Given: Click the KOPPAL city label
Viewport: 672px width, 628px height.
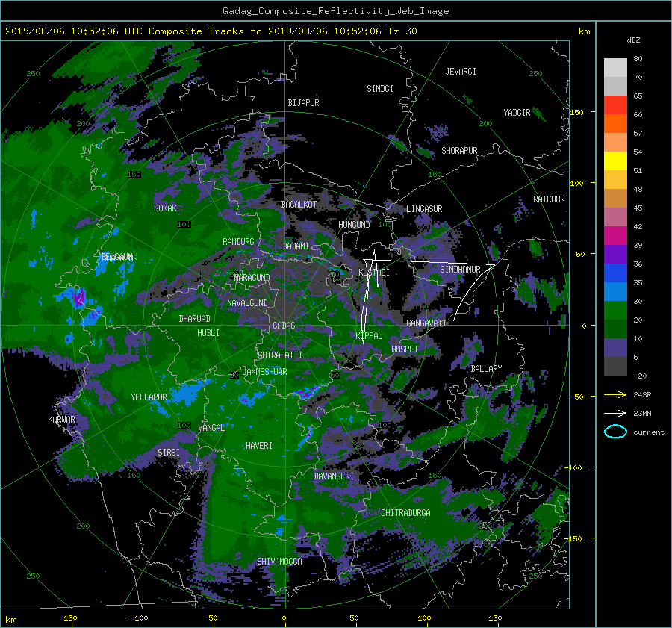Looking at the screenshot, I should tap(369, 336).
